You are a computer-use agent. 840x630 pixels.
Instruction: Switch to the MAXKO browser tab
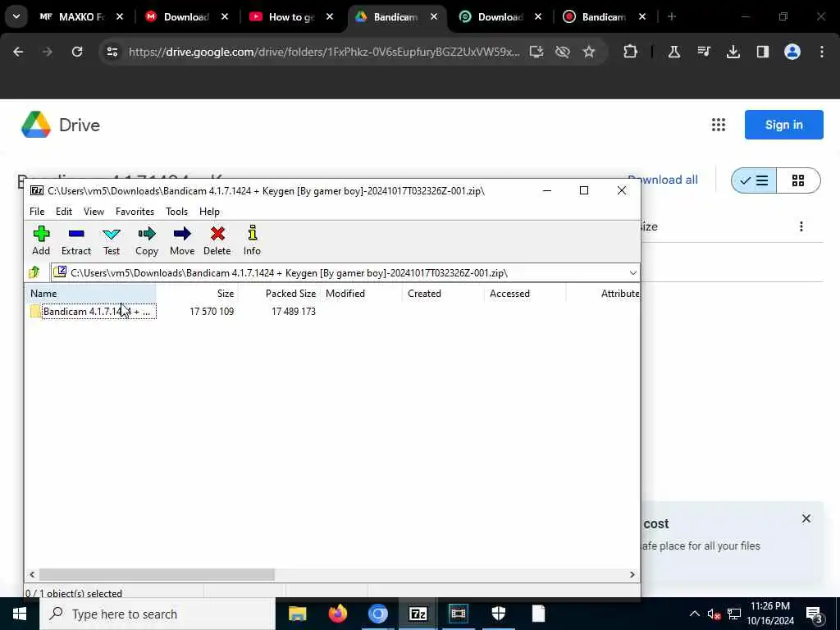point(81,17)
